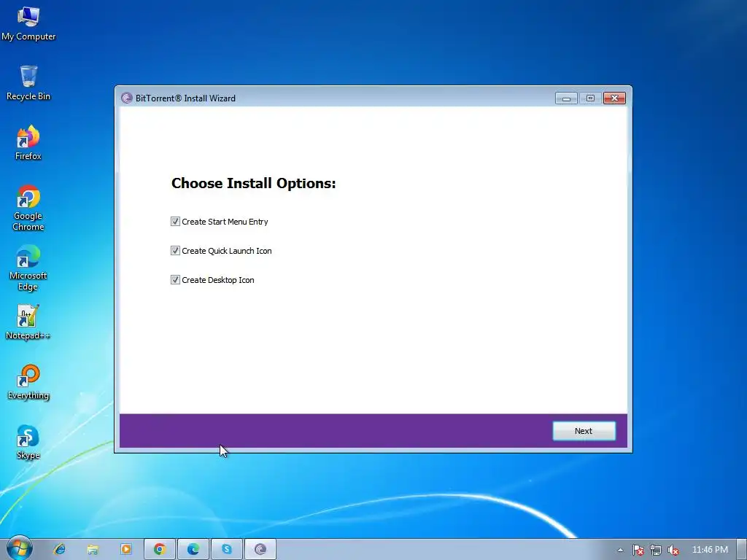747x560 pixels.
Task: Close the BitTorrent Install Wizard
Action: point(614,98)
